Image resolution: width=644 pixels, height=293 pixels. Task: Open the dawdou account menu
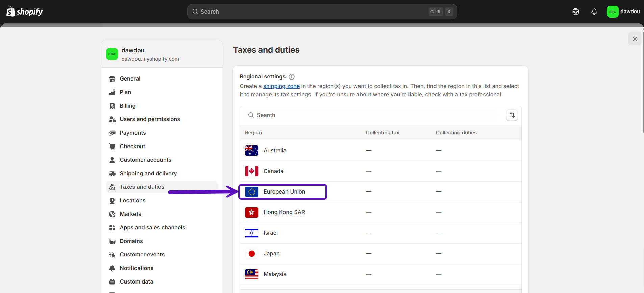623,12
